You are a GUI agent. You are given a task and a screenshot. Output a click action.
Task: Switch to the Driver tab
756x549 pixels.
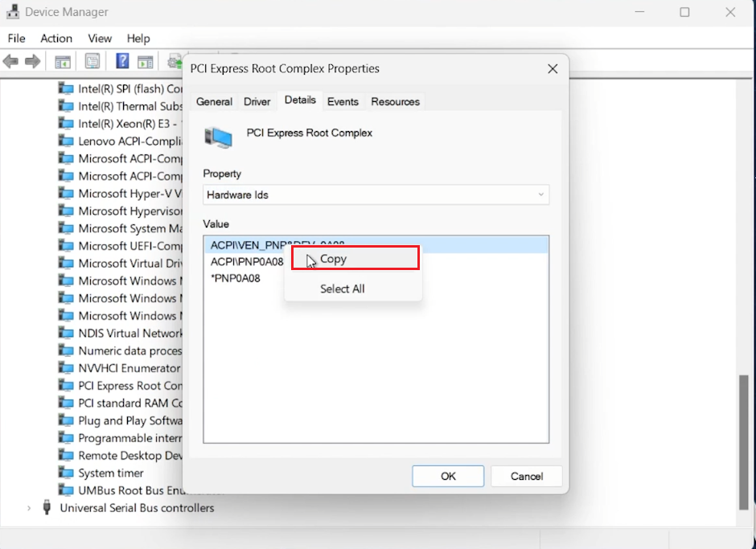(x=257, y=101)
